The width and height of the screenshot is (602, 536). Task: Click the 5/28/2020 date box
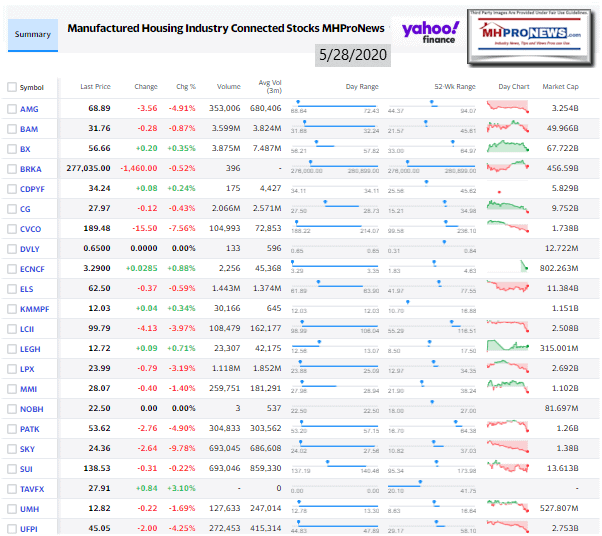(350, 57)
